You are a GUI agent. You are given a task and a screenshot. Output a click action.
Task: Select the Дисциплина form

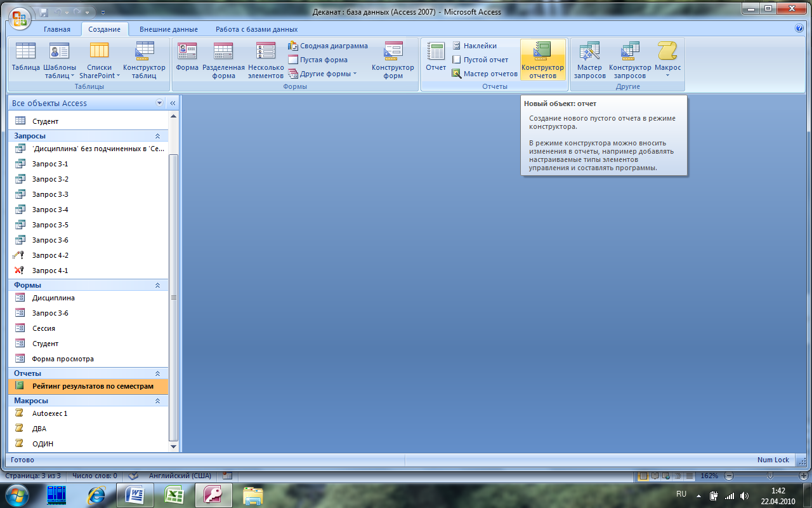88,298
